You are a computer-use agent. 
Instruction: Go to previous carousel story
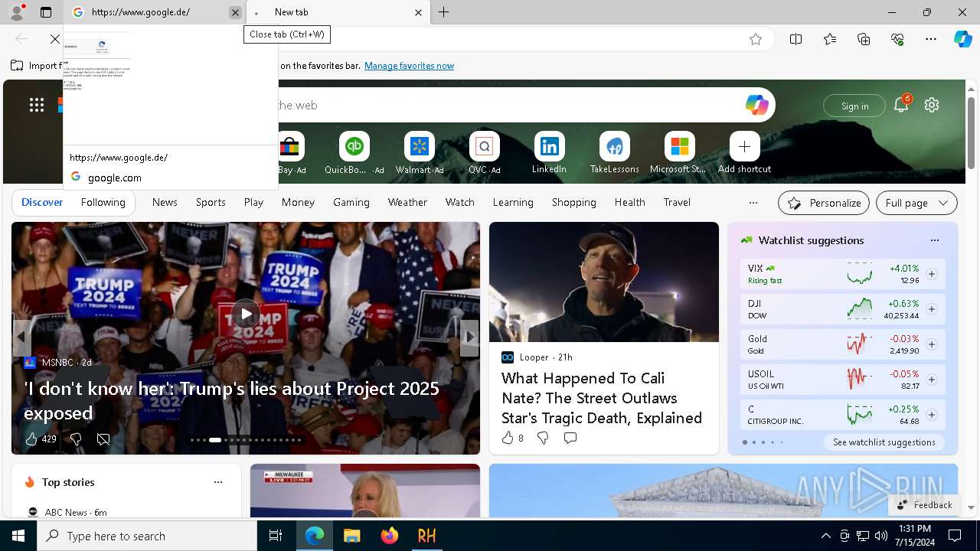tap(21, 337)
